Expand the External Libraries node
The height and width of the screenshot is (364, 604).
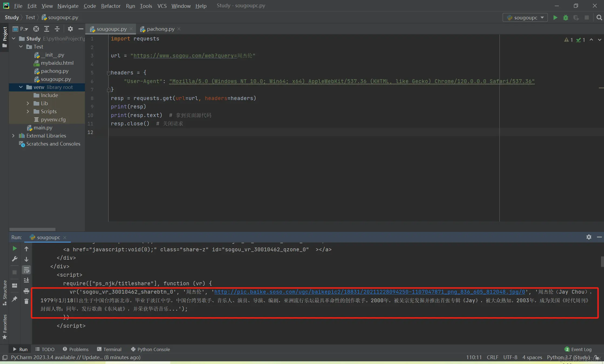pyautogui.click(x=13, y=136)
